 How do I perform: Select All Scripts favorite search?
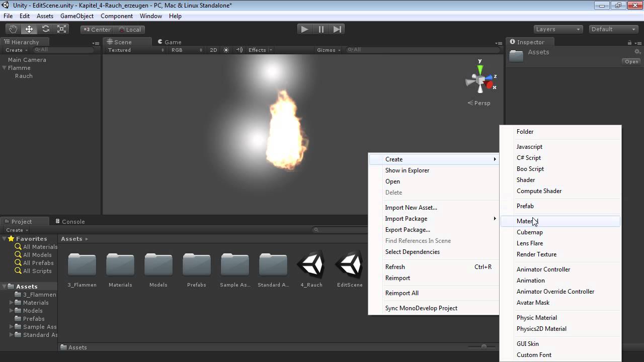[33, 271]
